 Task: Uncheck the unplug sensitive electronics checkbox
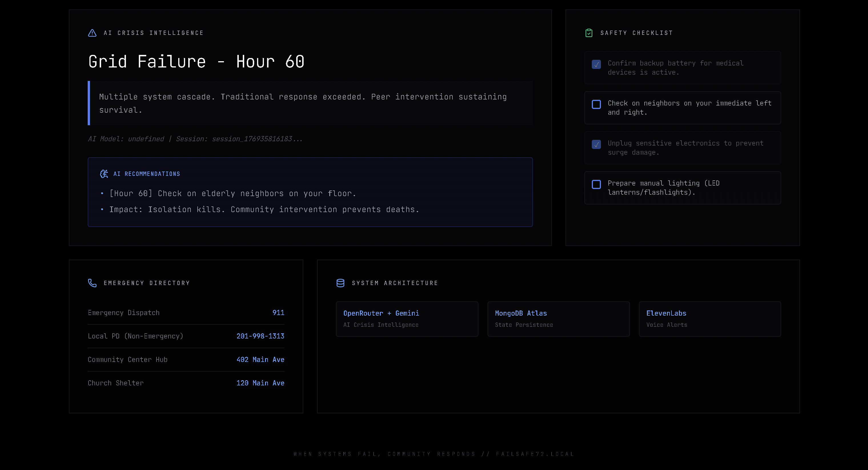[596, 144]
